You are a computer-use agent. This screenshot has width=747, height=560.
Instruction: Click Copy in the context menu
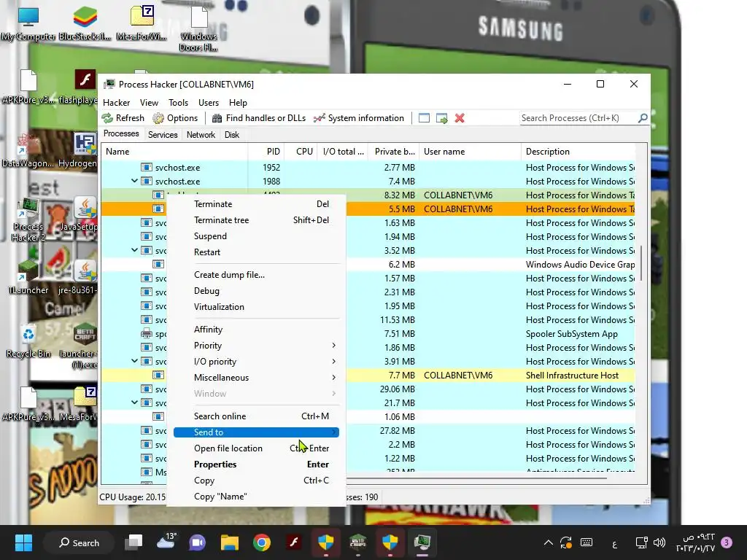click(x=257, y=481)
